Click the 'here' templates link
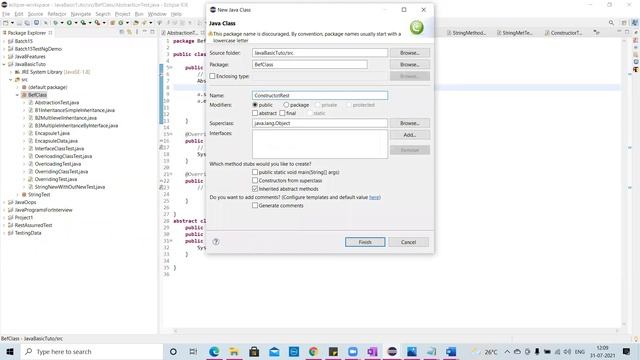The image size is (640, 360). click(x=374, y=197)
